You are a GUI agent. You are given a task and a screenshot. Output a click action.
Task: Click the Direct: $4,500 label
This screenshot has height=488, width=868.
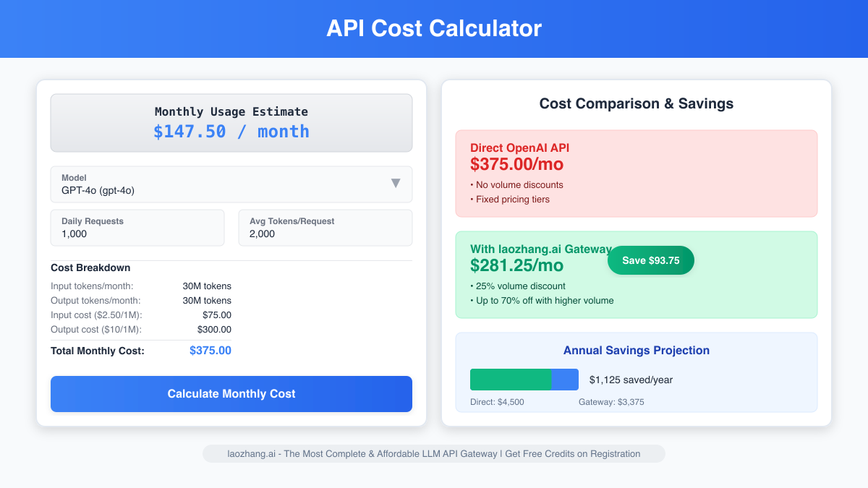pyautogui.click(x=497, y=401)
